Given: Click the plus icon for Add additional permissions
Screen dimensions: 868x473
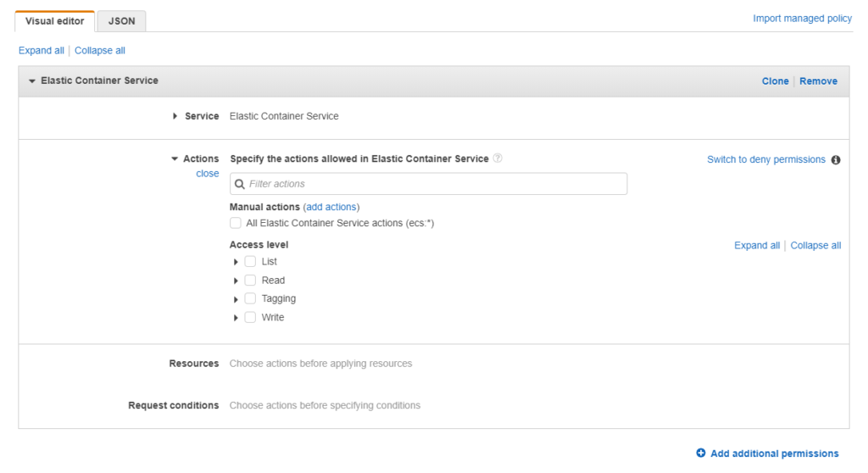Looking at the screenshot, I should pos(701,454).
